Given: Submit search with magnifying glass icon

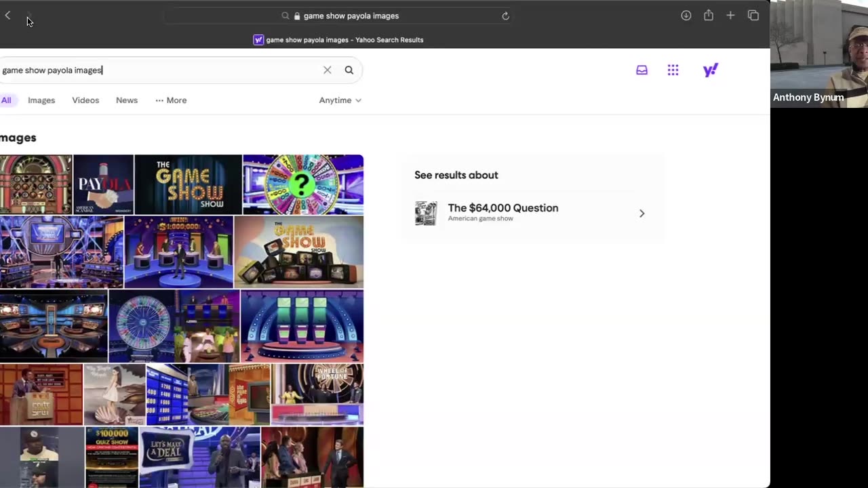Looking at the screenshot, I should 349,70.
